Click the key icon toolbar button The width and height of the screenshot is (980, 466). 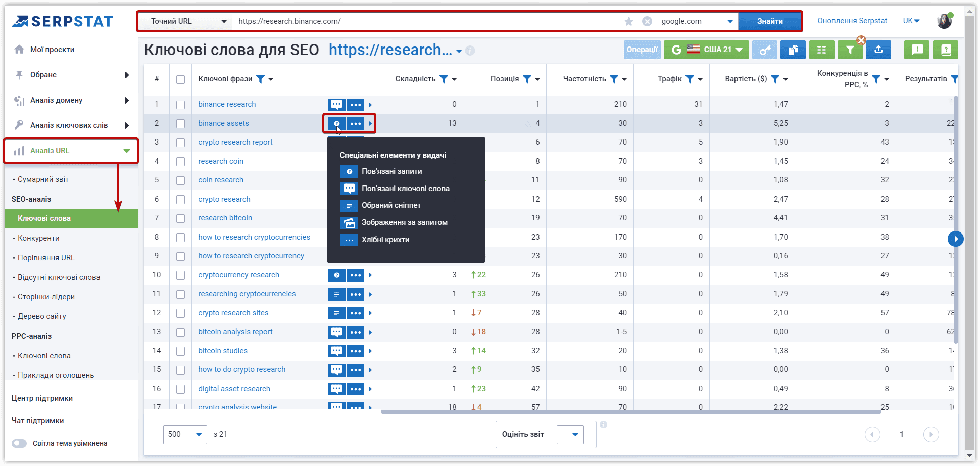765,50
